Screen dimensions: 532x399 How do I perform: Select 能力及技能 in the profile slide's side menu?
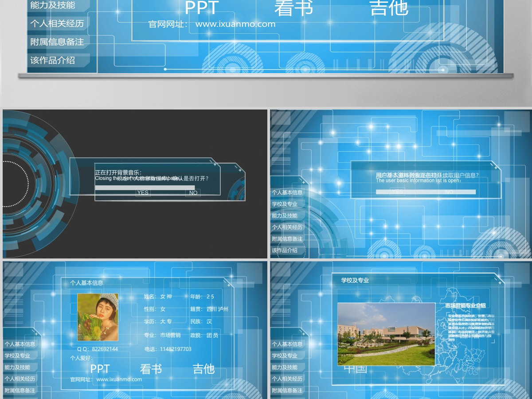coord(17,367)
